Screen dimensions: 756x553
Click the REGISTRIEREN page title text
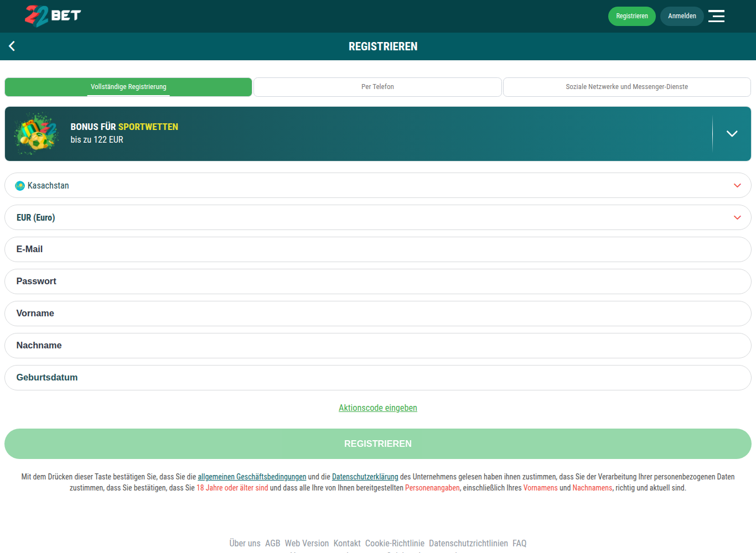(383, 46)
